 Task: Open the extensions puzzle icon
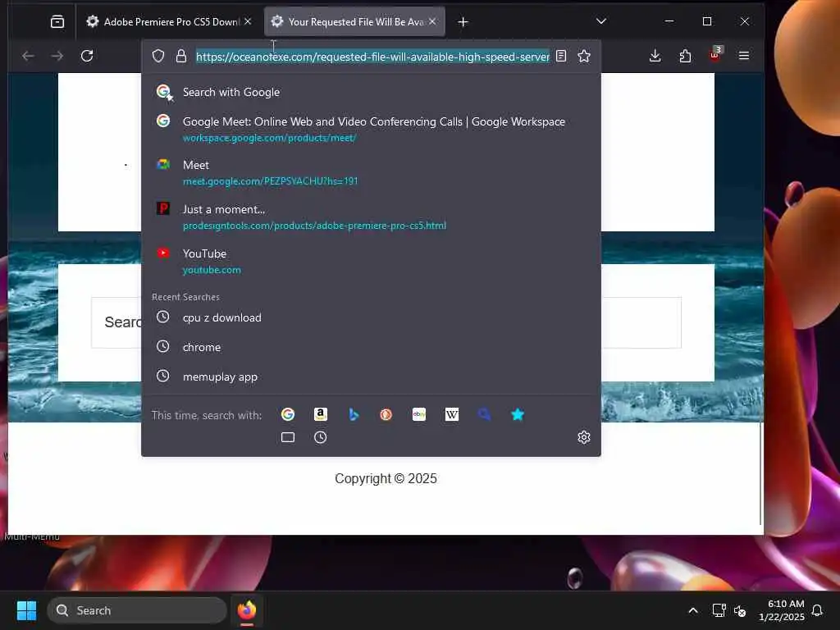click(685, 56)
